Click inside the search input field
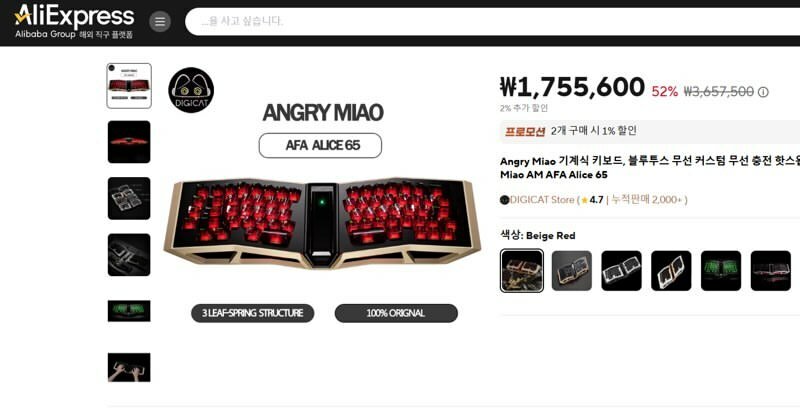The image size is (800, 409). click(492, 21)
